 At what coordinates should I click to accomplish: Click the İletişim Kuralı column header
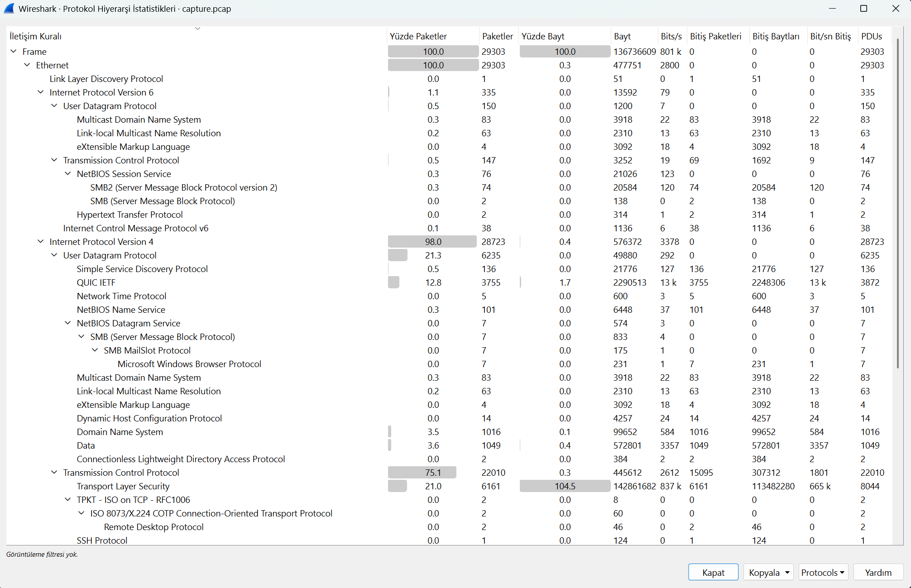(35, 36)
